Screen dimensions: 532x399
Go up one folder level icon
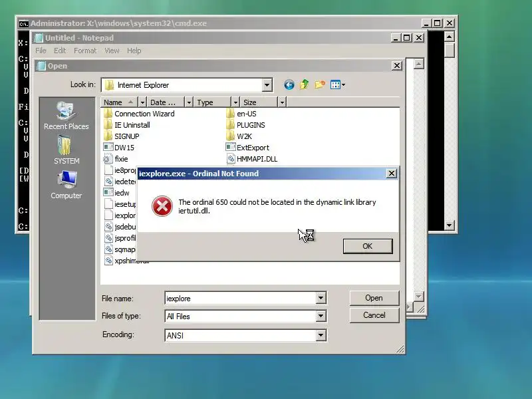coord(305,84)
